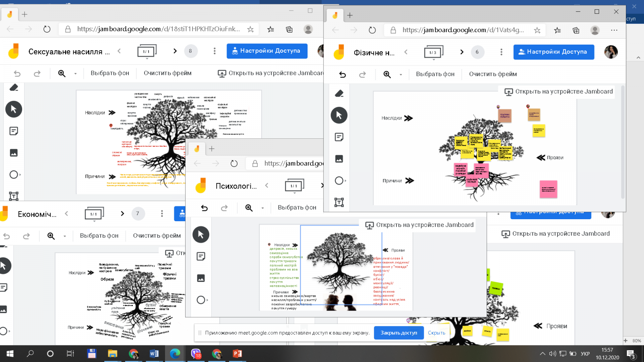Select the text box tool in Фізичне window

coord(339,202)
